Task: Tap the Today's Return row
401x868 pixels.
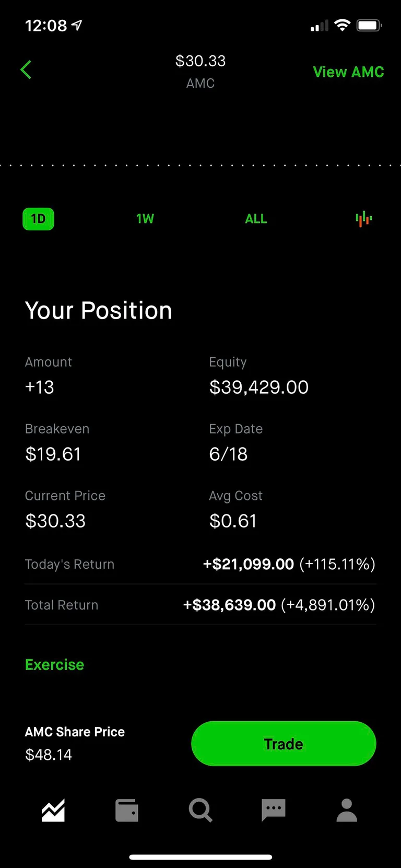Action: coord(200,564)
